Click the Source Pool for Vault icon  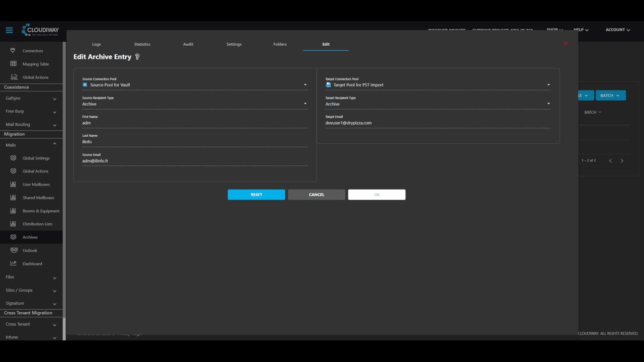[x=85, y=85]
